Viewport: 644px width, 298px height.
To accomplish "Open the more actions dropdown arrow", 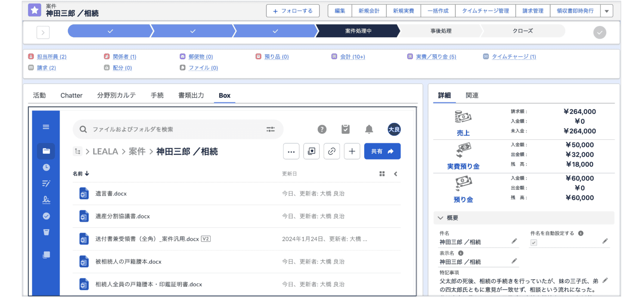I will (x=607, y=11).
